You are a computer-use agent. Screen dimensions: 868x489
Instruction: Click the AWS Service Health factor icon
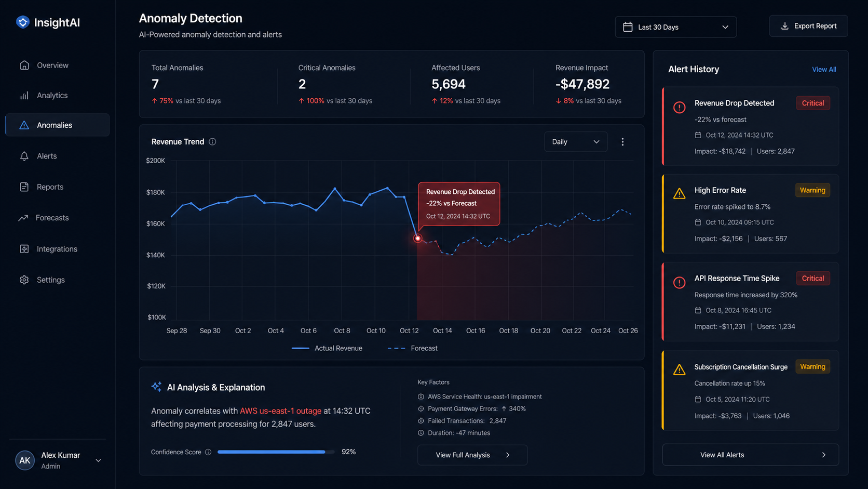pyautogui.click(x=421, y=397)
